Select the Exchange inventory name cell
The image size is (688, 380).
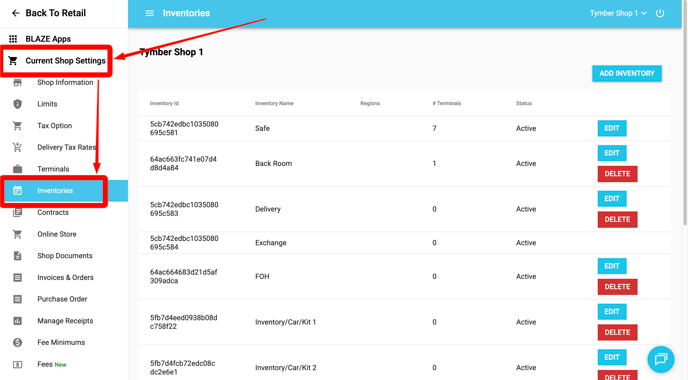[x=271, y=243]
